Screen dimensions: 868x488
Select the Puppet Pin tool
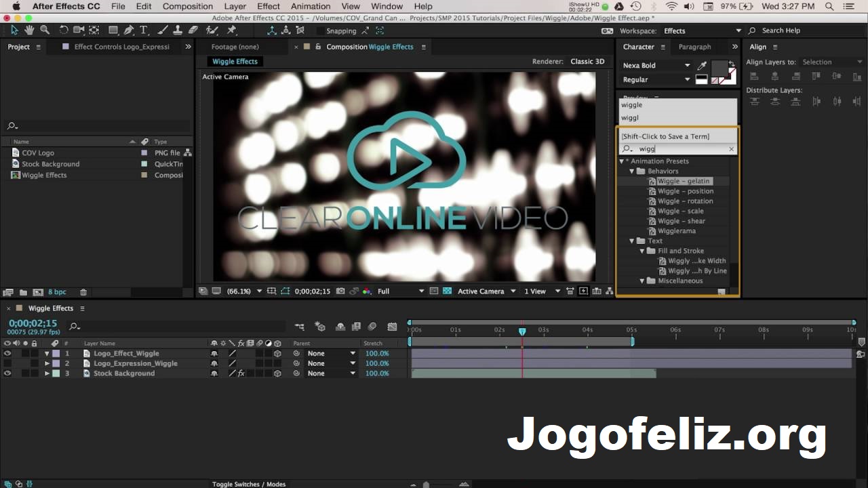click(x=232, y=30)
